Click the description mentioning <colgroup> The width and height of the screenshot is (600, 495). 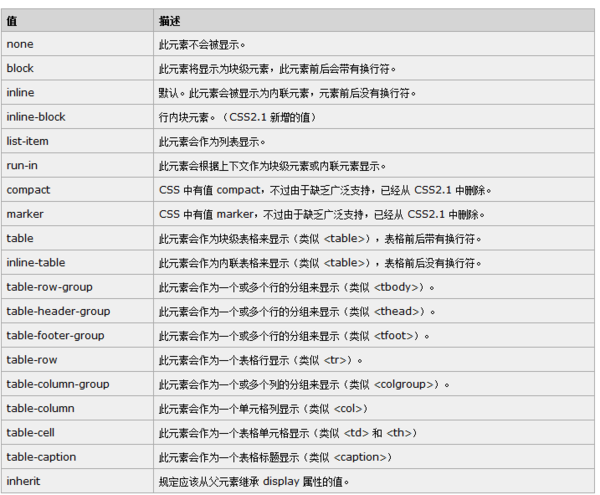[x=304, y=384]
